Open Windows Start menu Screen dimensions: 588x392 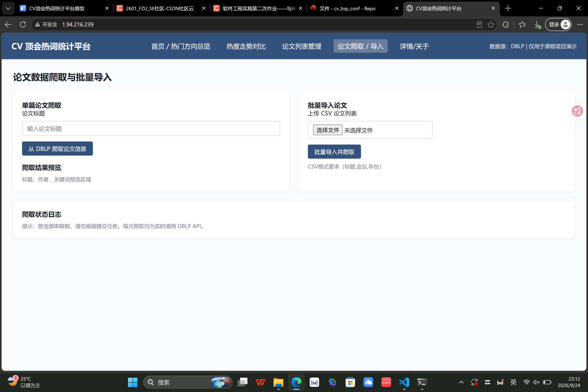coord(133,382)
